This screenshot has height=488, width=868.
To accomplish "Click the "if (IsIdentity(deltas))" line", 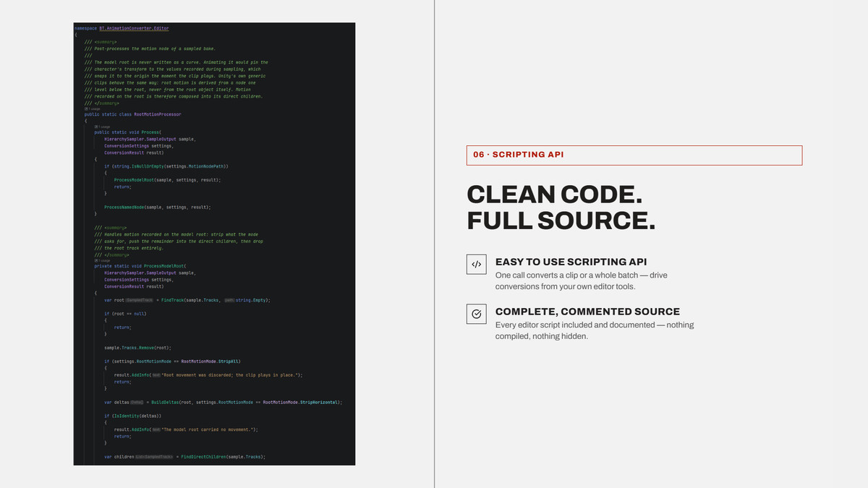I will pyautogui.click(x=132, y=416).
